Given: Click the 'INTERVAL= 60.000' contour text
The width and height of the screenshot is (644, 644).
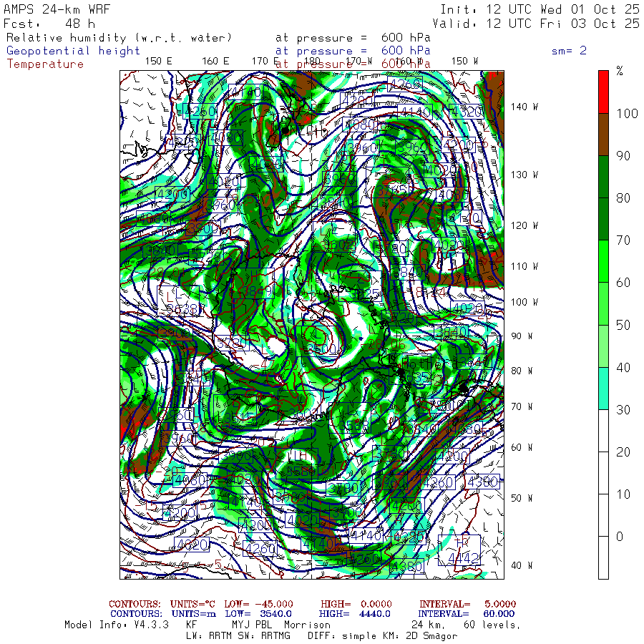Looking at the screenshot, I should pos(467,614).
